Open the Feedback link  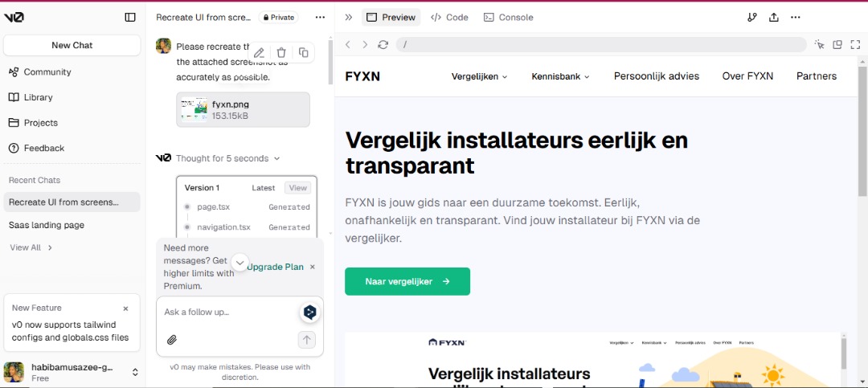pos(36,149)
